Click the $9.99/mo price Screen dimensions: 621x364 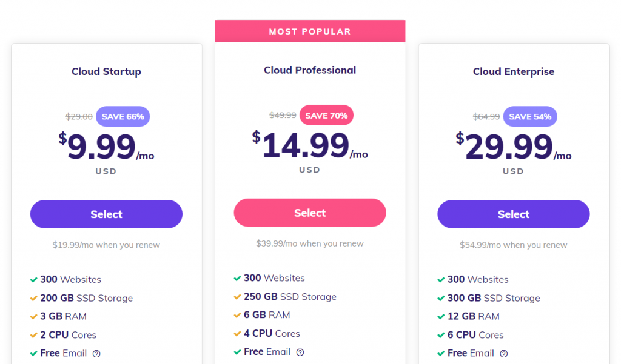pyautogui.click(x=106, y=147)
